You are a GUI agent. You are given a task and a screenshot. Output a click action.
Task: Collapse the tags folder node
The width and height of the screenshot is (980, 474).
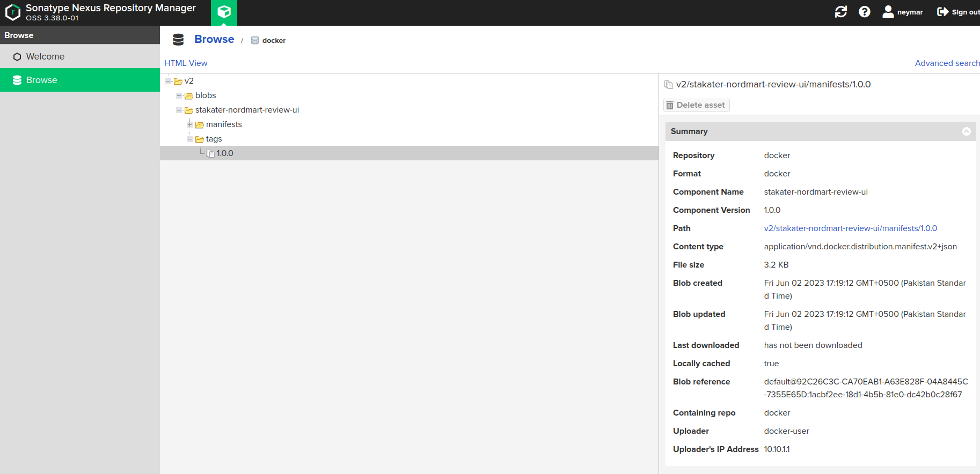[x=190, y=139]
